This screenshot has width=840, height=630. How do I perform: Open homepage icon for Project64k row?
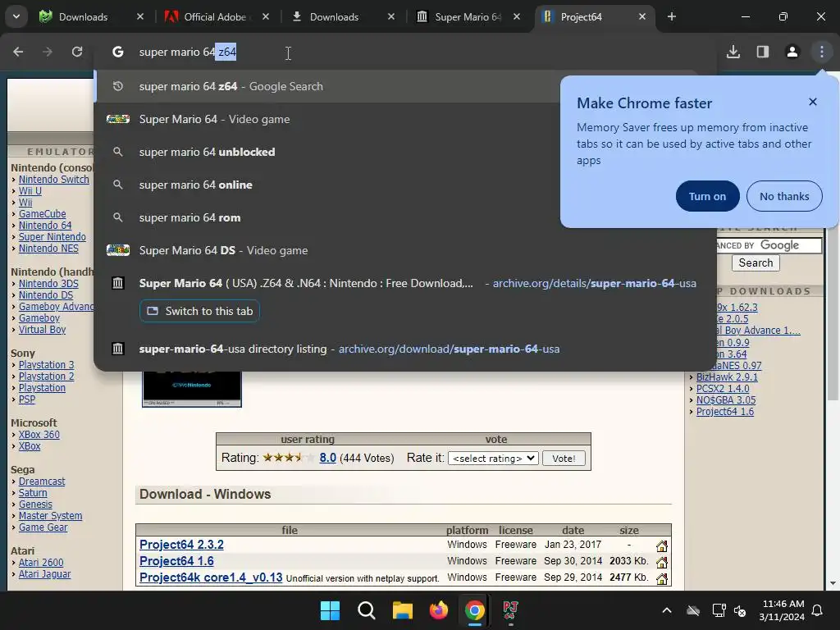tap(662, 579)
